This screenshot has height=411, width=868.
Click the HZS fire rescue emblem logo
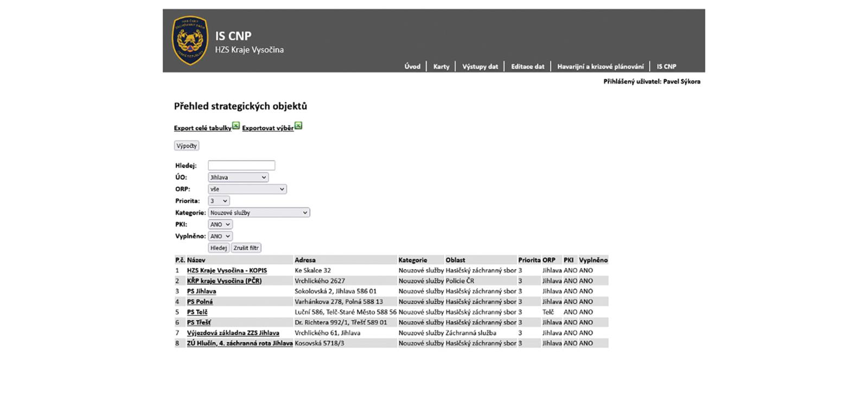coord(190,41)
